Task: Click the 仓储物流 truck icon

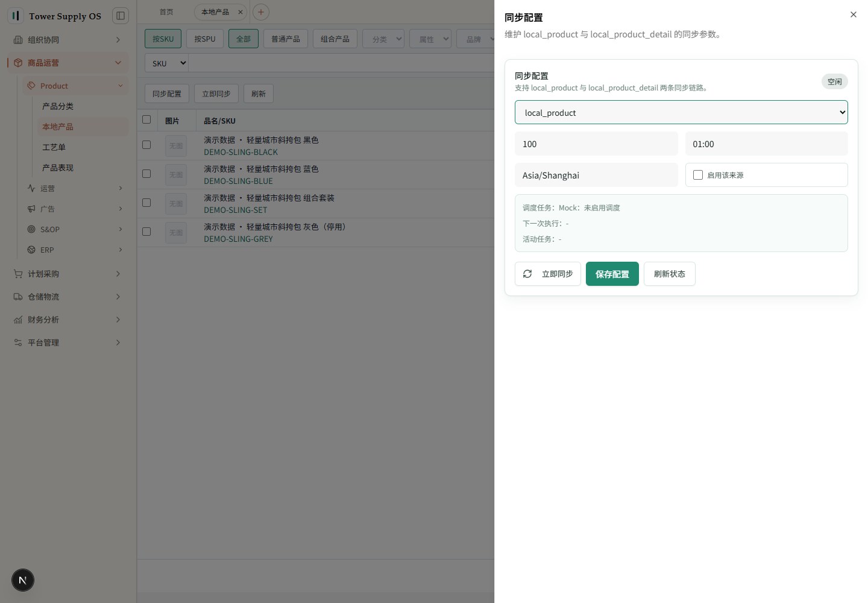Action: click(x=18, y=297)
